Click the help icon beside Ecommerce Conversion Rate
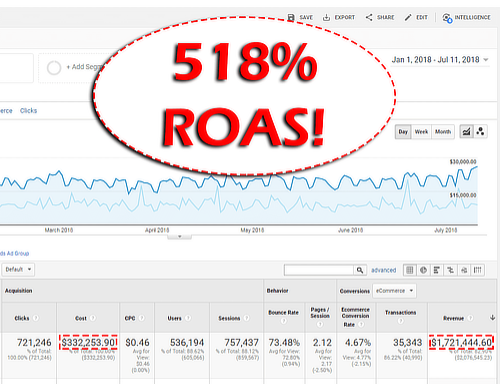The height and width of the screenshot is (384, 500). 361,324
